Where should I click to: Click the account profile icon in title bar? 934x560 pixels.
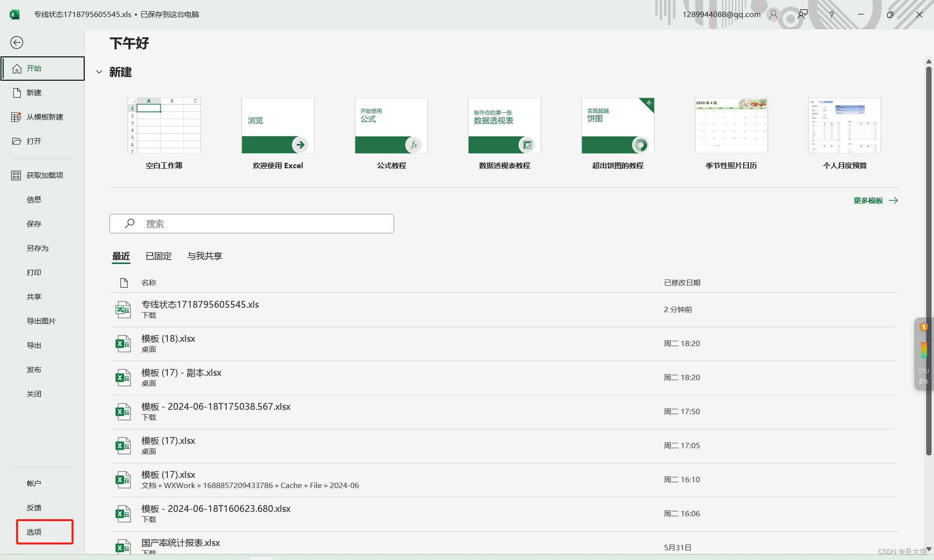tap(773, 15)
